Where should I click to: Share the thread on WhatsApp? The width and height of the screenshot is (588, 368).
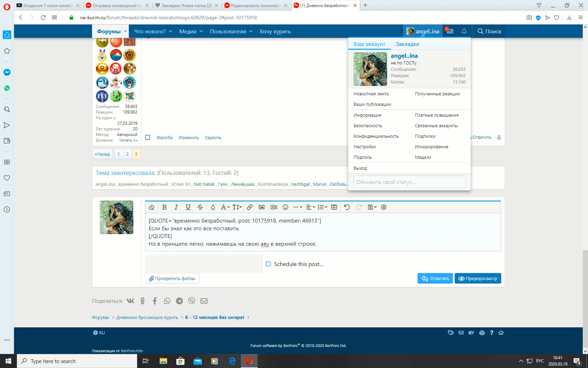click(167, 301)
